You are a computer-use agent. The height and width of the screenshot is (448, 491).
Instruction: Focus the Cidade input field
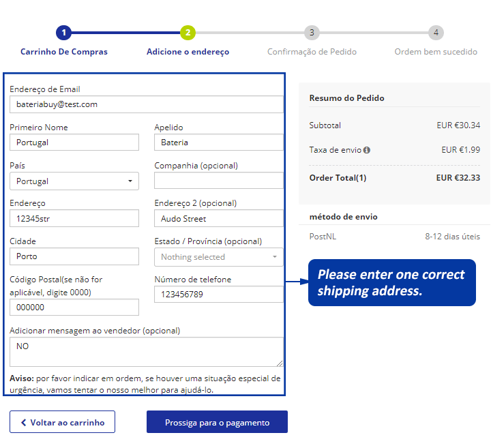pyautogui.click(x=74, y=256)
